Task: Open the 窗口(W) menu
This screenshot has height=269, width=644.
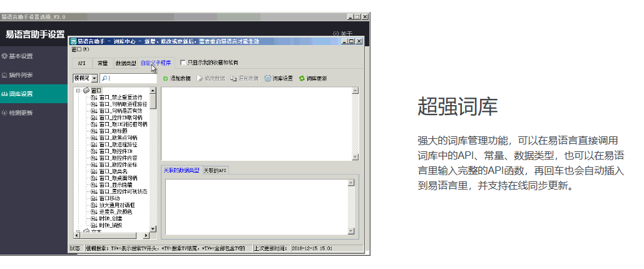Action: click(80, 49)
